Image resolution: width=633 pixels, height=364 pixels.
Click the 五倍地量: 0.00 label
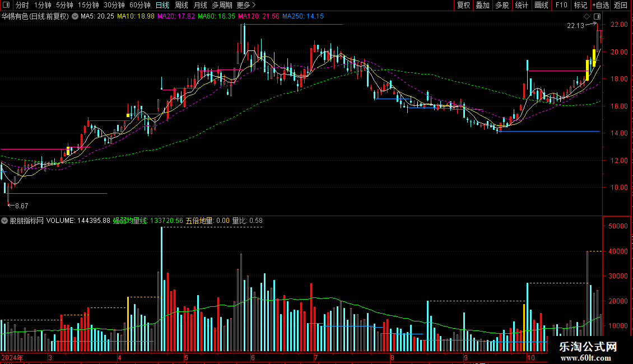[207, 221]
